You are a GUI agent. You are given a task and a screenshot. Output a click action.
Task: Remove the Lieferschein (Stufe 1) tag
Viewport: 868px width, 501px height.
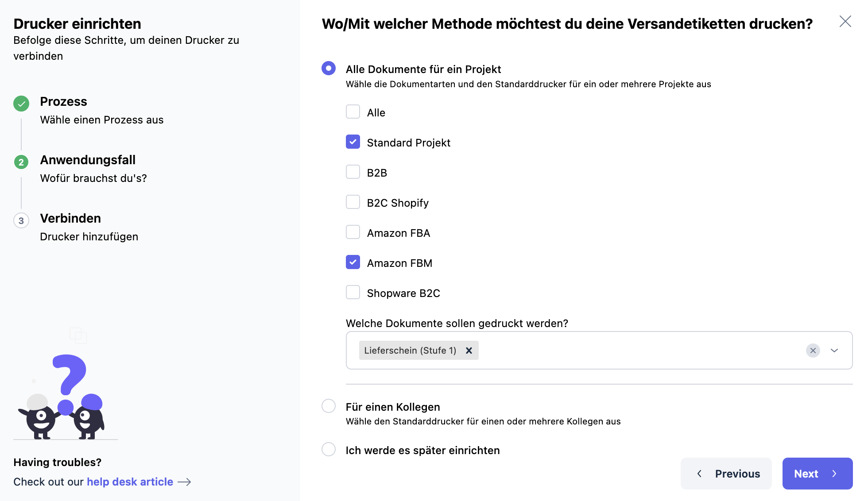[x=469, y=351]
